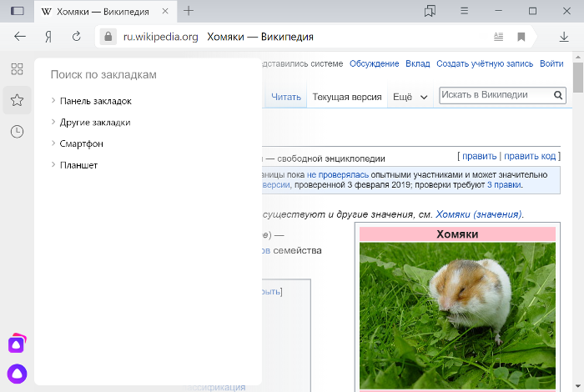Open the hamster photo thumbnail

[x=457, y=315]
